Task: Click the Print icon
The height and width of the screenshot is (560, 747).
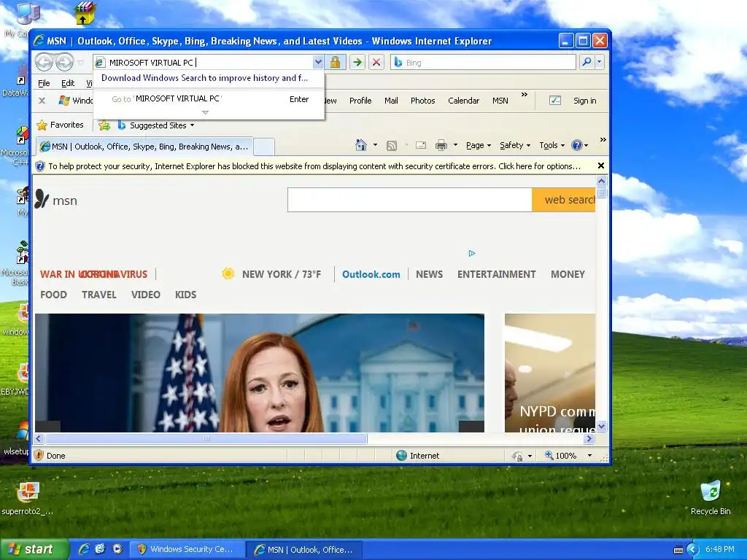Action: [441, 145]
